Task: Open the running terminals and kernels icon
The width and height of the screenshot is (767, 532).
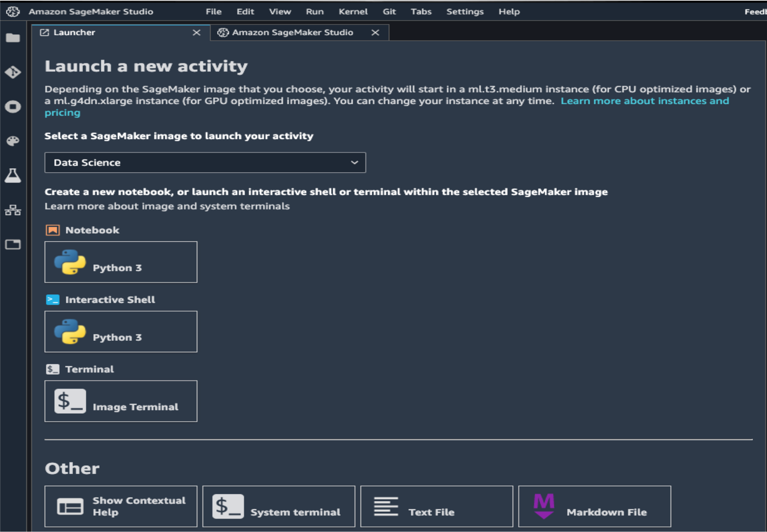Action: click(x=13, y=107)
